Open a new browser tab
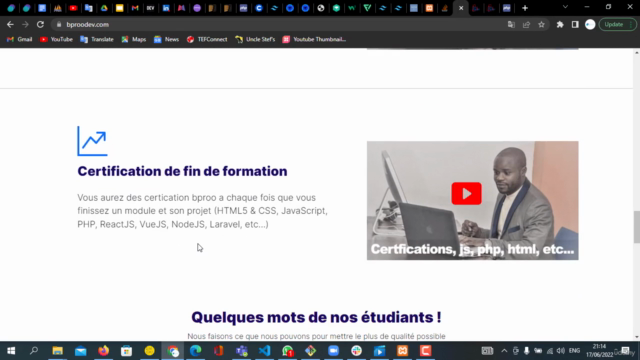Viewport: 640px width, 360px height. (525, 8)
